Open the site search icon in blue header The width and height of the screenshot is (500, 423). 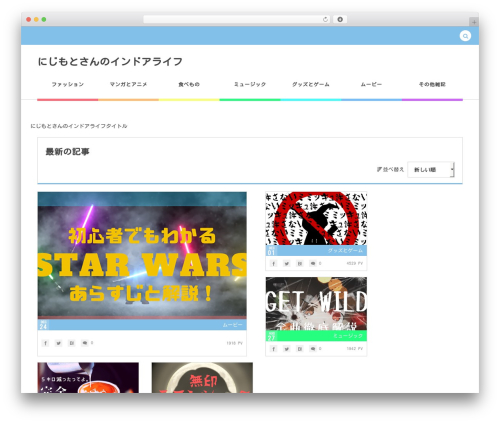465,36
